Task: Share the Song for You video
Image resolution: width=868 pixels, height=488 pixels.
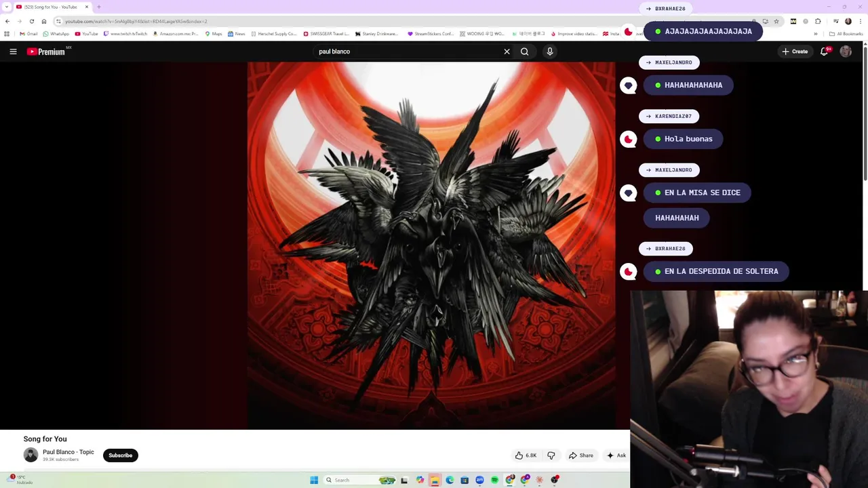Action: (581, 455)
